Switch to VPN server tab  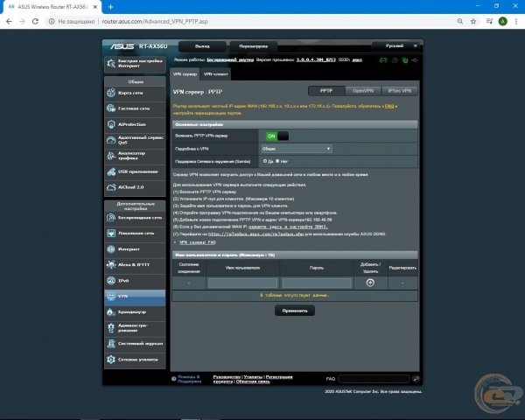(185, 74)
